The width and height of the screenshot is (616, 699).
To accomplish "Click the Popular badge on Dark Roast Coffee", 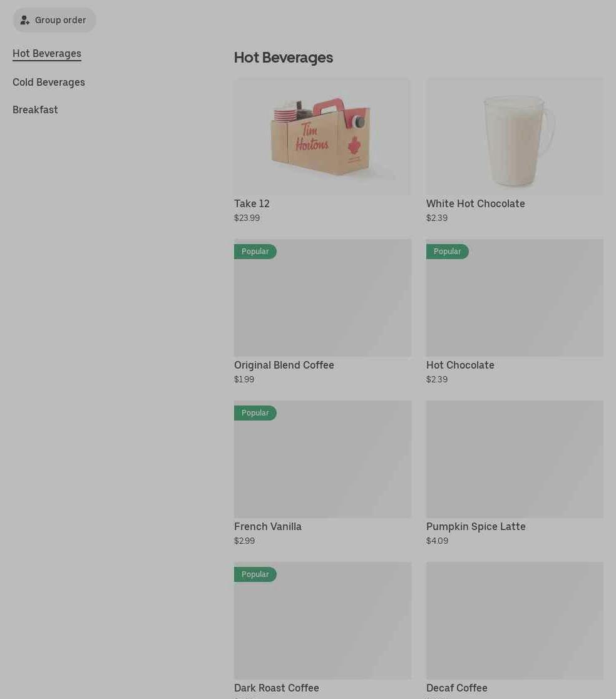I will coord(255,574).
